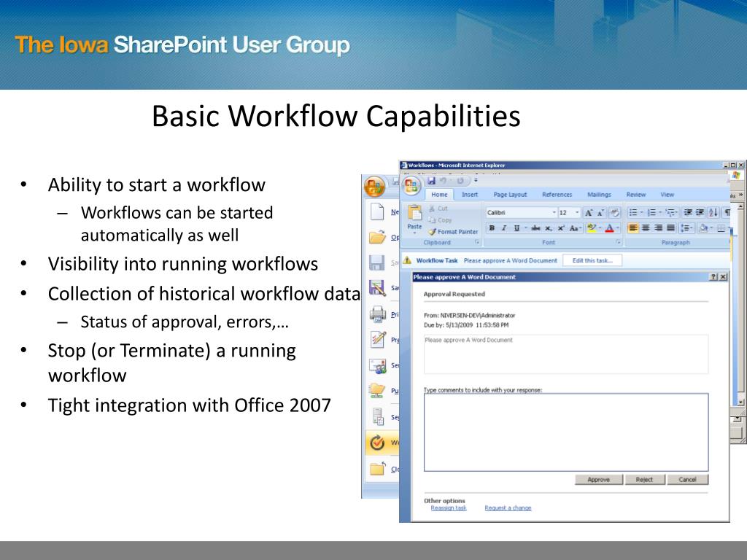
Task: Open the font size 12 dropdown
Action: [x=577, y=212]
